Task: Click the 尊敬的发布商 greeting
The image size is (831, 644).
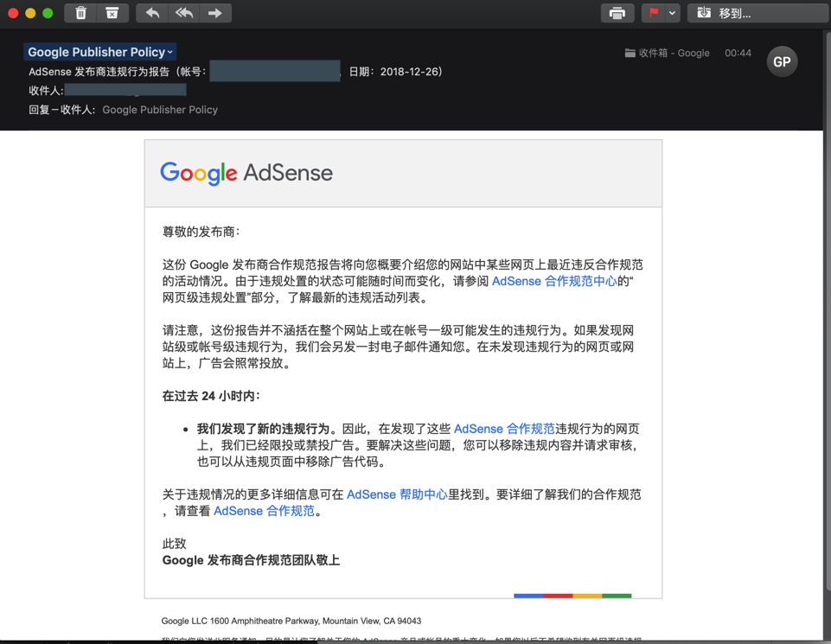Action: 201,232
